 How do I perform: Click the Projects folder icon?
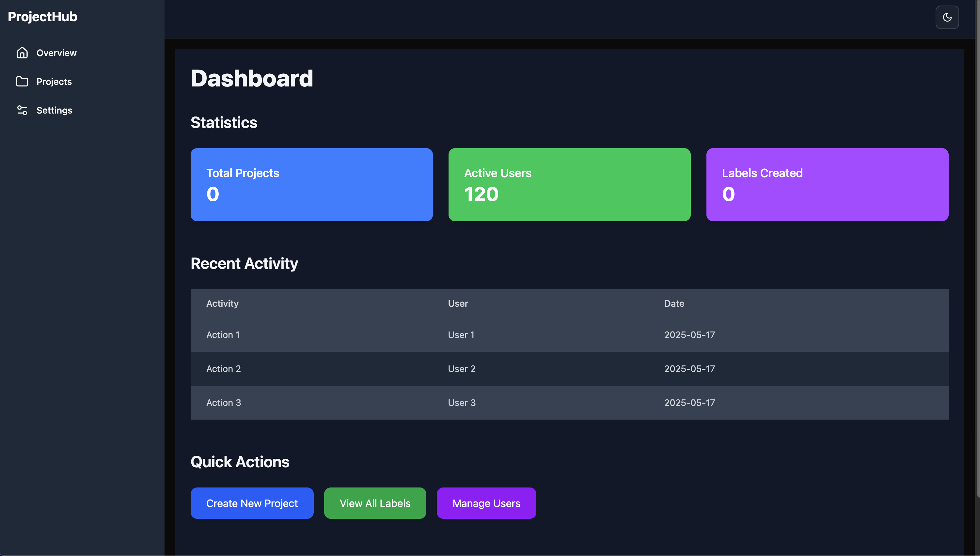(22, 81)
